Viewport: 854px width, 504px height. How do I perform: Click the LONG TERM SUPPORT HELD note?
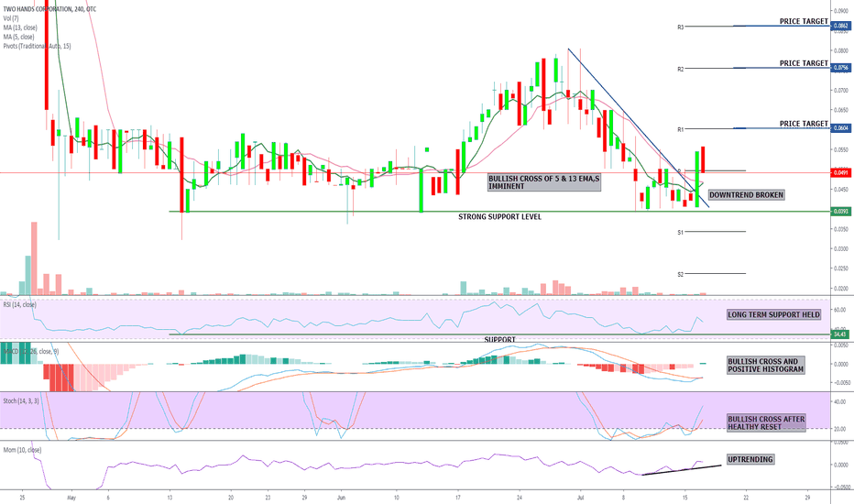click(774, 315)
